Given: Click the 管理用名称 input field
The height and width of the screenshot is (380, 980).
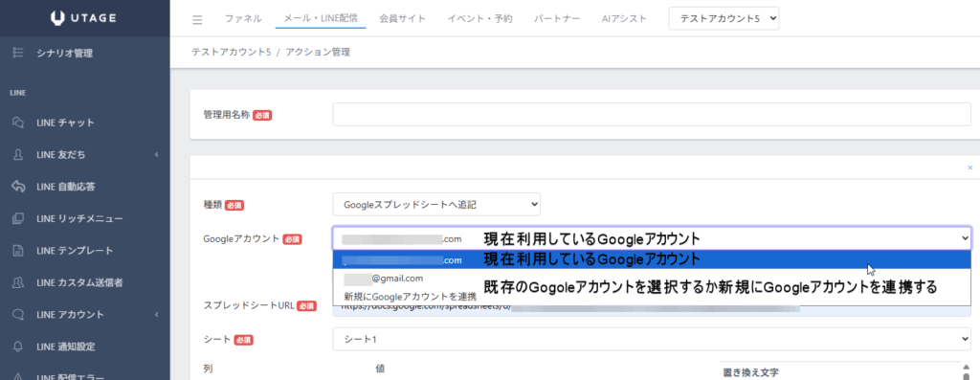Looking at the screenshot, I should (652, 115).
